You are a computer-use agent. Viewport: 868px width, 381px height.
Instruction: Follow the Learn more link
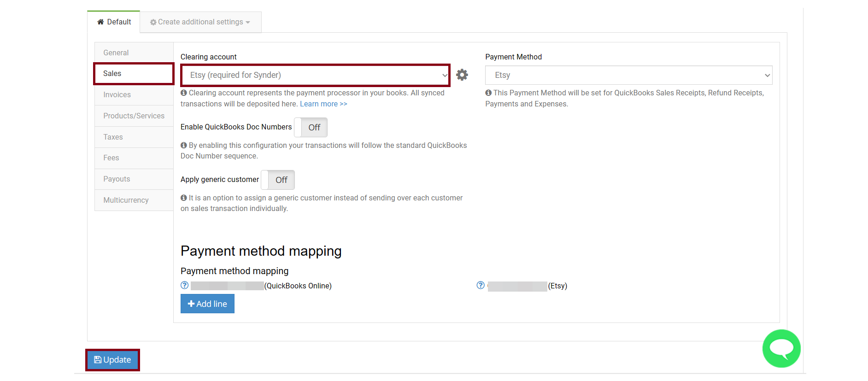(323, 104)
